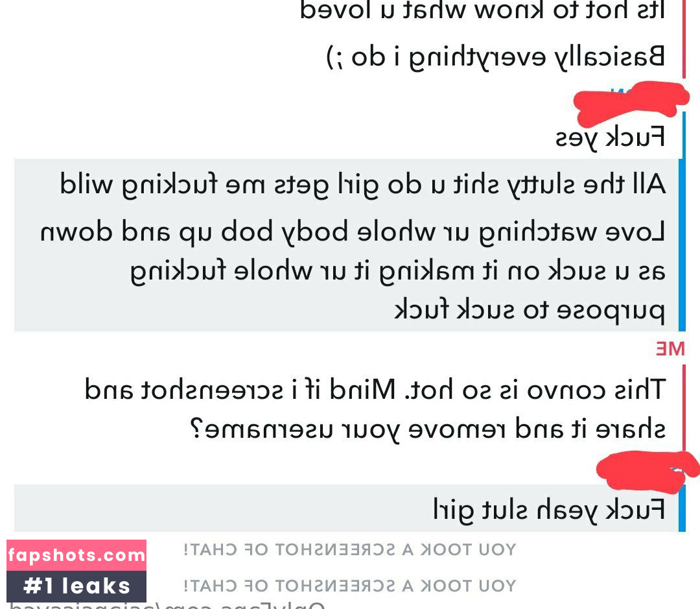Image resolution: width=700 pixels, height=609 pixels.
Task: Tap the 'Basically everything i do ;)' message
Action: [496, 58]
